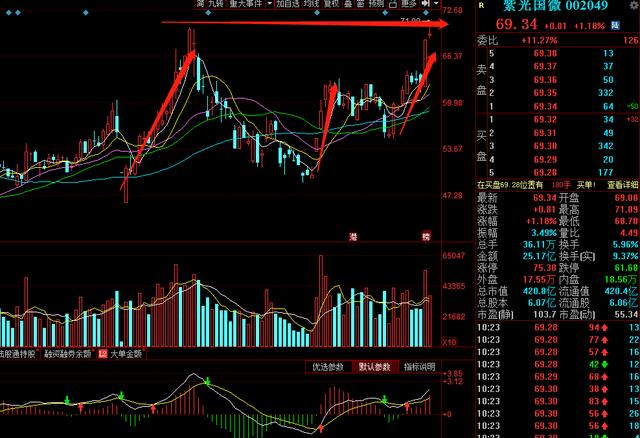Open the 查看详细 details link
The height and width of the screenshot is (438, 640).
tap(622, 185)
